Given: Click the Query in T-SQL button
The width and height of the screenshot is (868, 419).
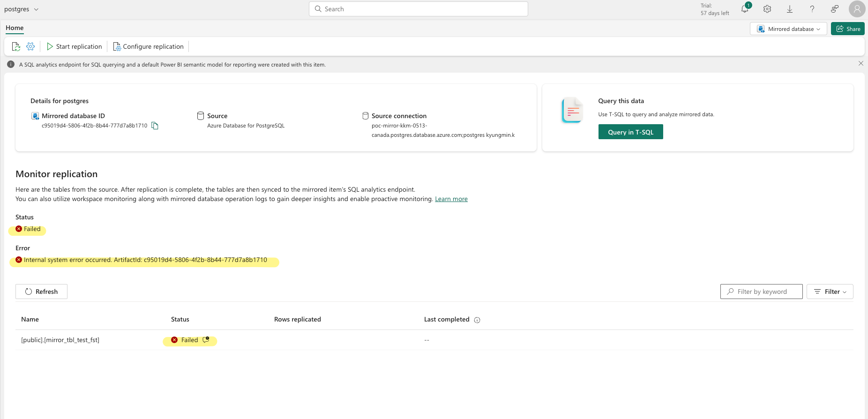Looking at the screenshot, I should point(630,132).
